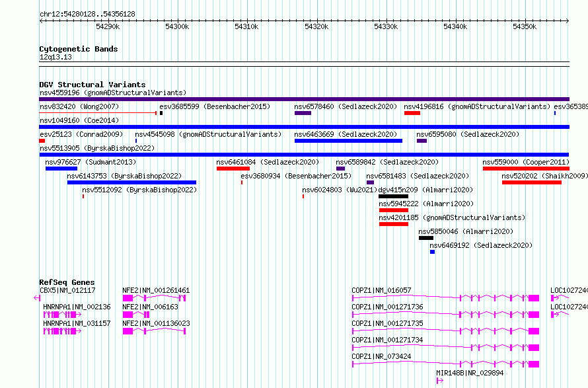Screen dimensions: 588x388
Task: Select the purple nsv6595080 bar
Action: coord(422,141)
